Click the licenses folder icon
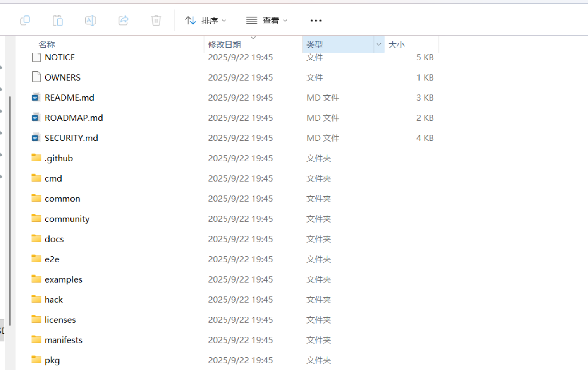This screenshot has height=370, width=588. 36,319
